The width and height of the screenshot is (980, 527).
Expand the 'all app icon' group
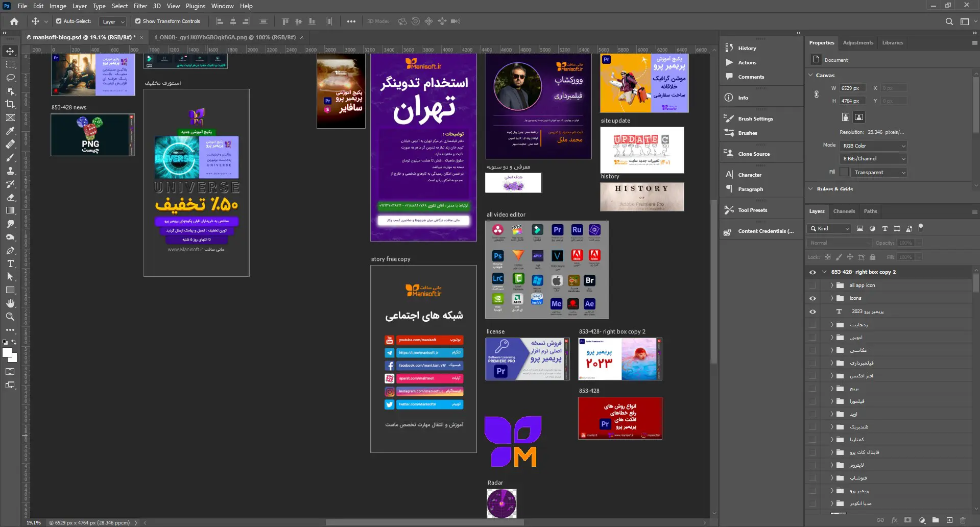tap(832, 285)
